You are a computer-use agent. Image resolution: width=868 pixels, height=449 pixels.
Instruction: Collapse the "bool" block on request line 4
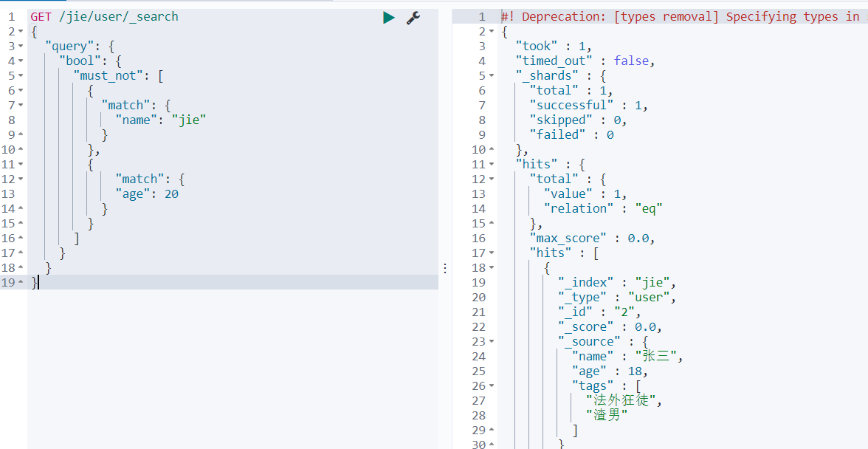pos(21,61)
